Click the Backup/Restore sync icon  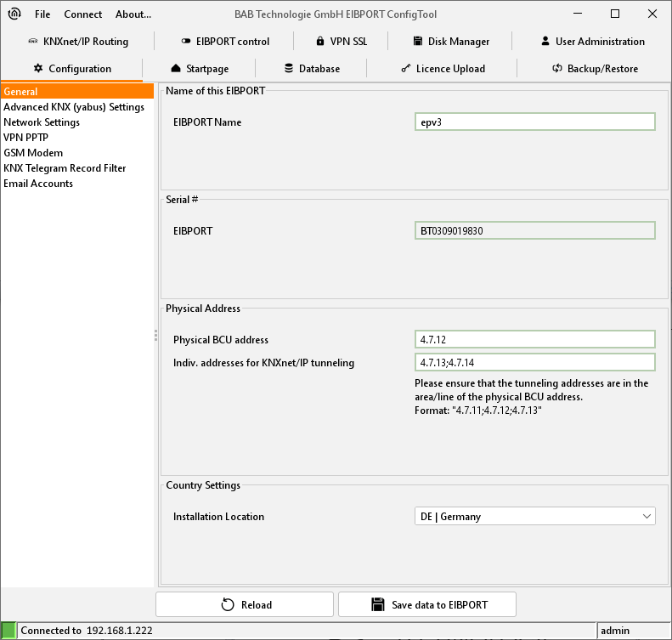[557, 69]
